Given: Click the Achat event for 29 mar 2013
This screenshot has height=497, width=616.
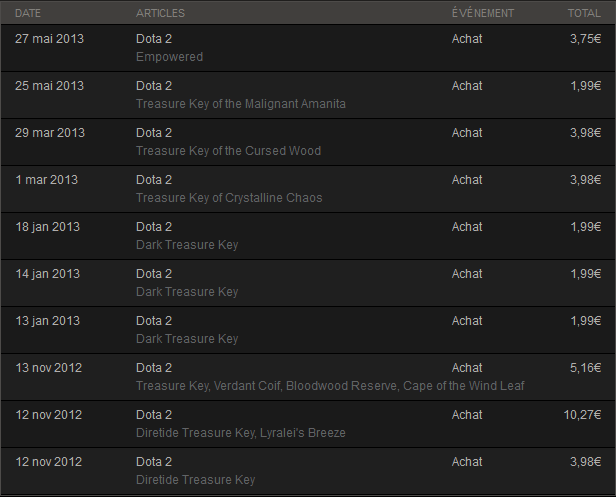Looking at the screenshot, I should [x=467, y=133].
